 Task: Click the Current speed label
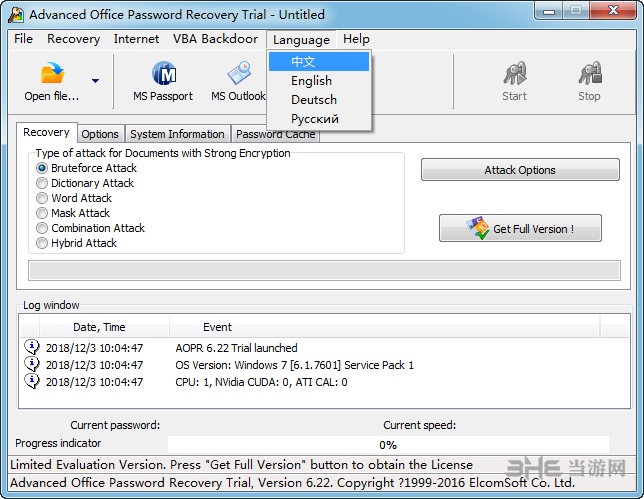[419, 425]
